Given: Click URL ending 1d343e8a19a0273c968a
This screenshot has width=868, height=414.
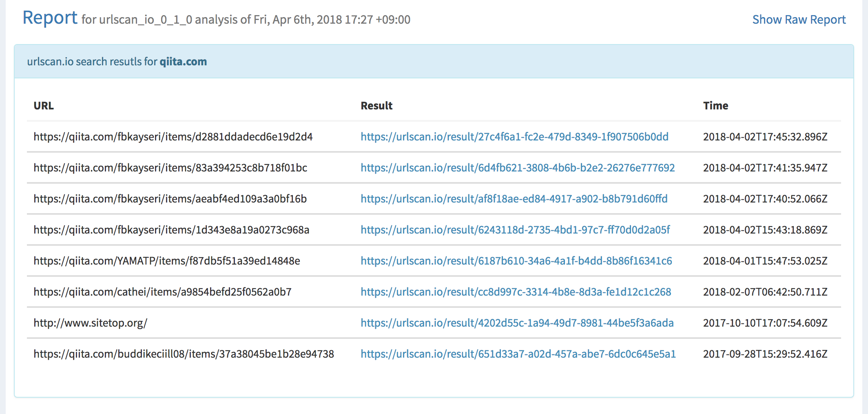Looking at the screenshot, I should pyautogui.click(x=171, y=230).
